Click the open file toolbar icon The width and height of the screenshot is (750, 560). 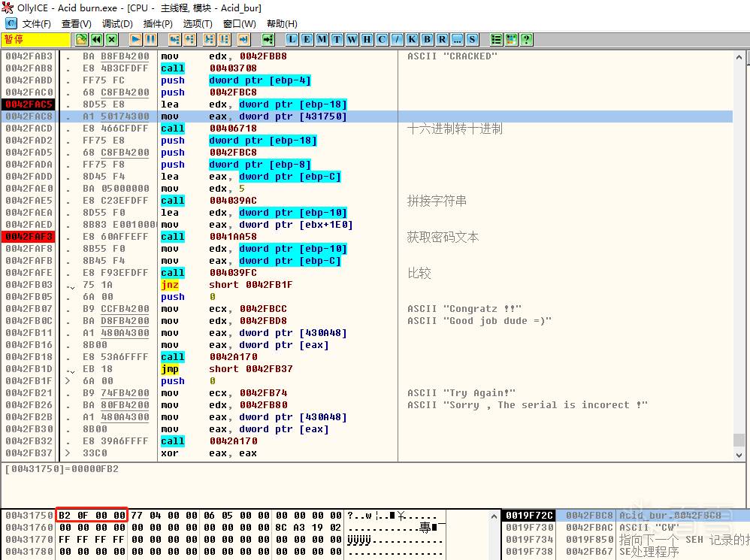(81, 40)
